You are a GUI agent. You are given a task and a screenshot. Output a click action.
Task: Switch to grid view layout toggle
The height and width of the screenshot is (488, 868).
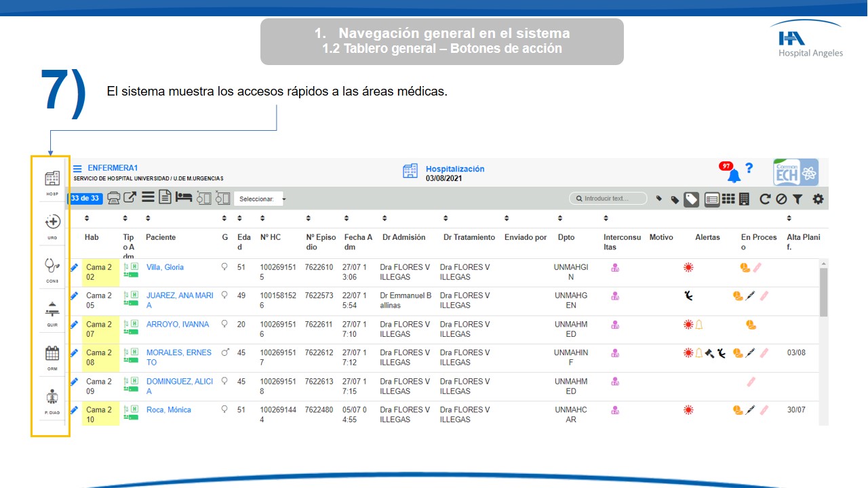click(x=728, y=199)
